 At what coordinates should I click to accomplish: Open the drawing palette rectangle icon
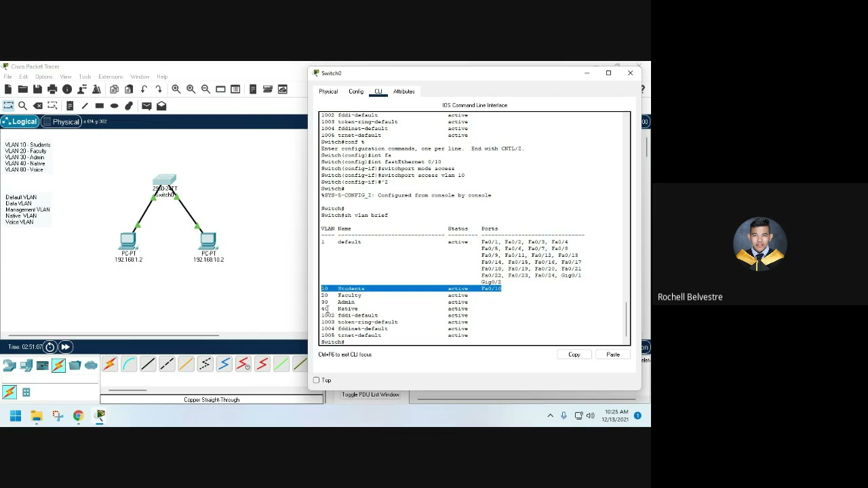(x=220, y=89)
